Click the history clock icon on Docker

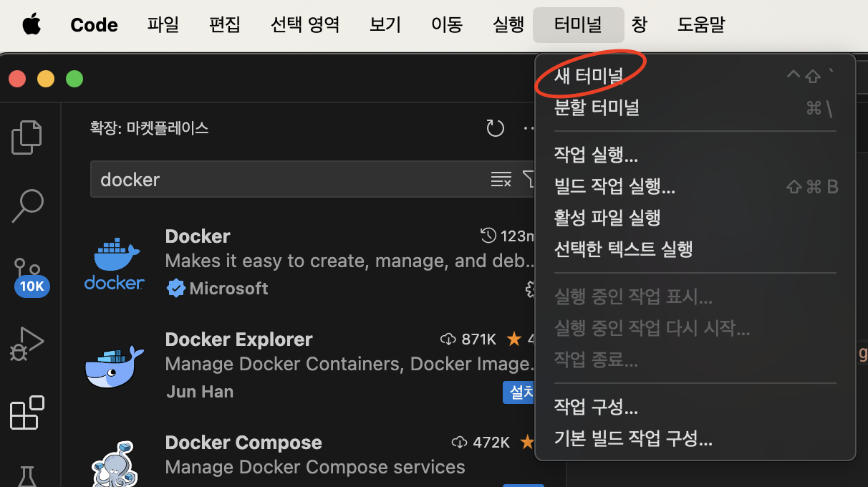pyautogui.click(x=488, y=236)
